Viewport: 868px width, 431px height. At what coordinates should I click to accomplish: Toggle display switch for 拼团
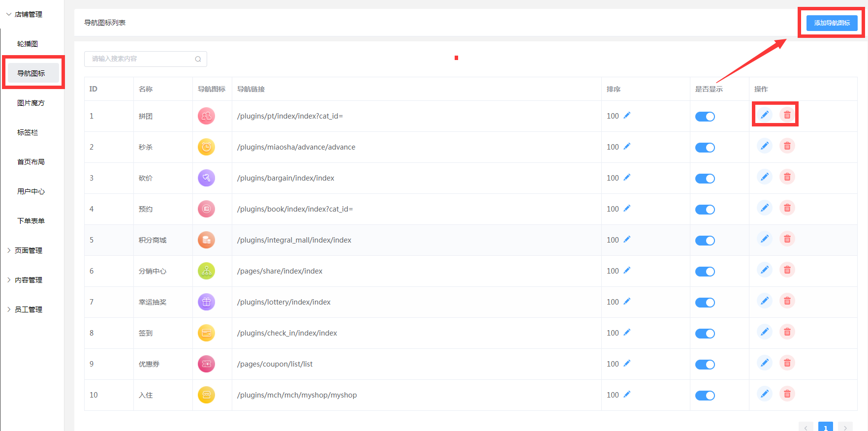(x=705, y=117)
